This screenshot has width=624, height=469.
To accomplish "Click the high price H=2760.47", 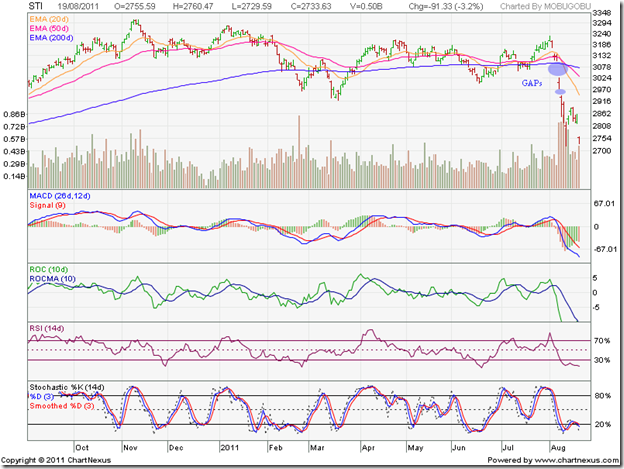I will pos(193,7).
